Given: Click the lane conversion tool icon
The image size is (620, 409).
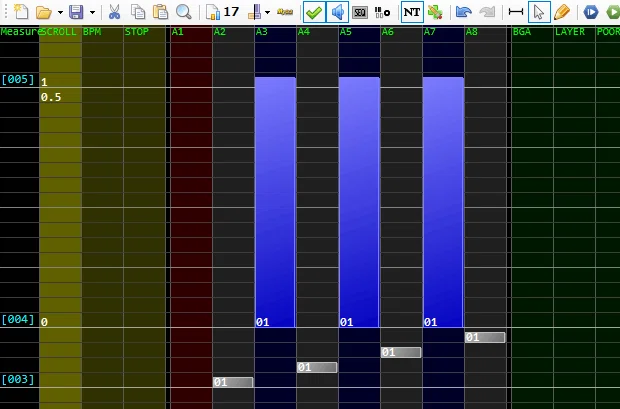Looking at the screenshot, I should point(255,12).
